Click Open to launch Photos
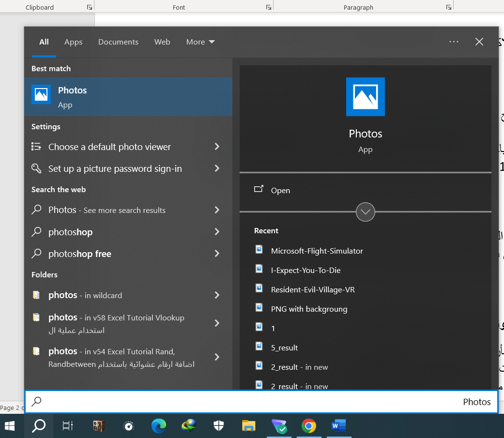This screenshot has height=438, width=504. pos(281,190)
